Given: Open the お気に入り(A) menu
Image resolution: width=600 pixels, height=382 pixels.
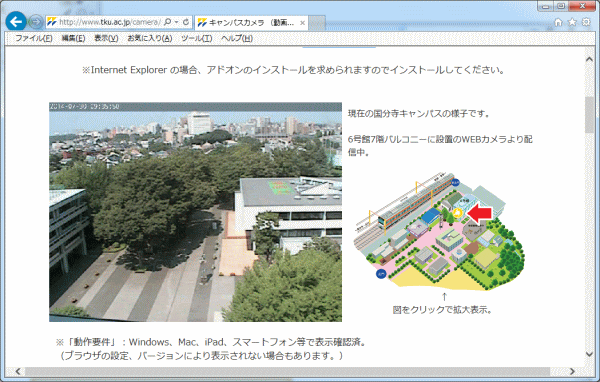Looking at the screenshot, I should coord(150,38).
